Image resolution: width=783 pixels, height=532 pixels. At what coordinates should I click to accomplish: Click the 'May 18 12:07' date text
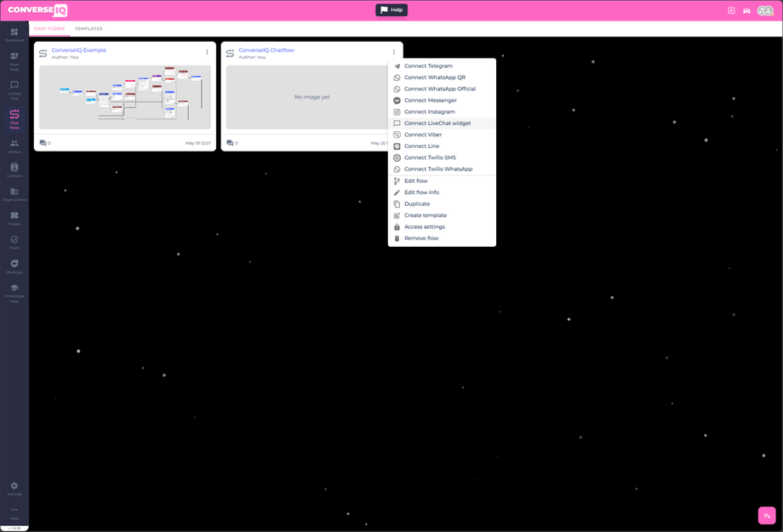pos(198,143)
